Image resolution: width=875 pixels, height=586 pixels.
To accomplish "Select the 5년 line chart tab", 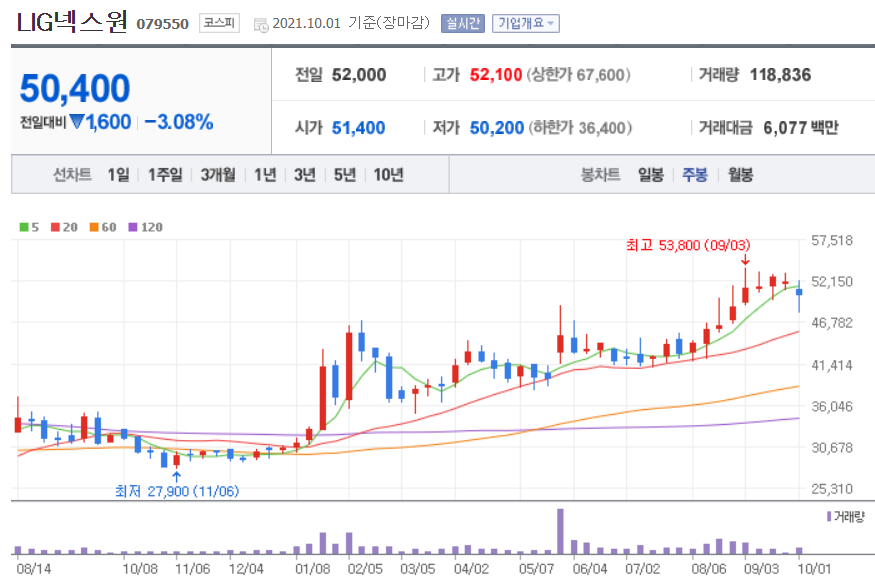I will tap(345, 175).
